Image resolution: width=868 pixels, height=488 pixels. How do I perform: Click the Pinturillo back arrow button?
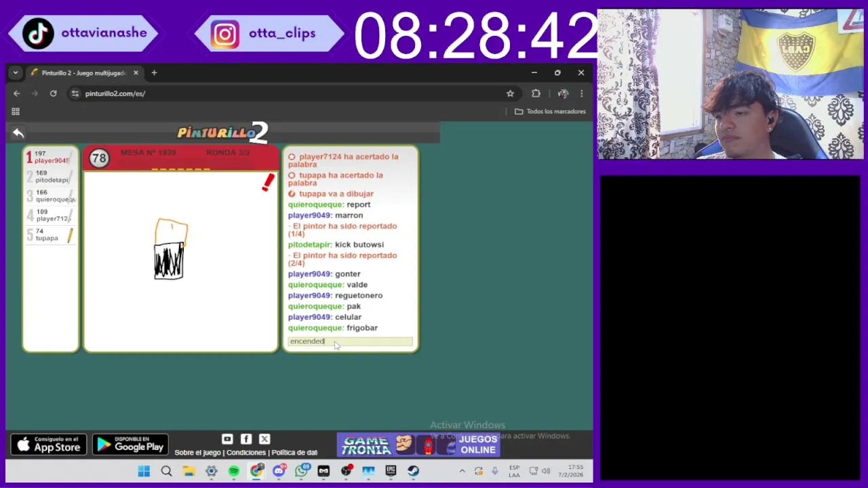18,133
